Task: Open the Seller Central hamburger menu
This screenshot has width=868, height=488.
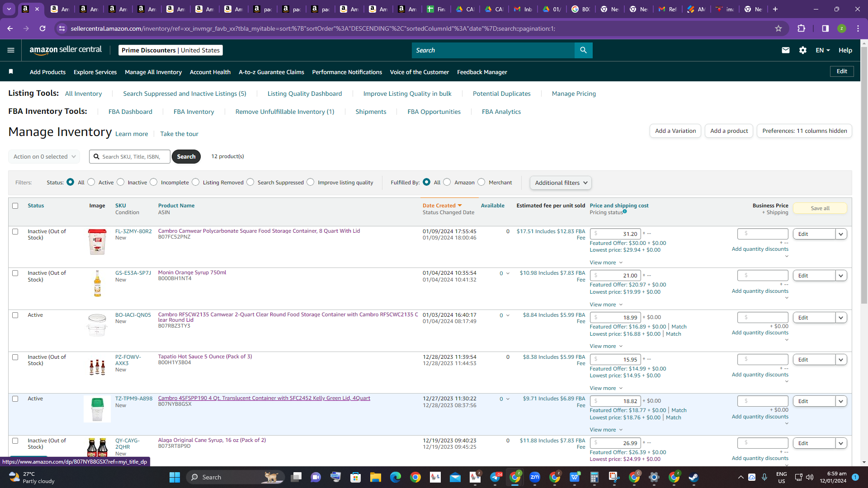Action: [11, 50]
